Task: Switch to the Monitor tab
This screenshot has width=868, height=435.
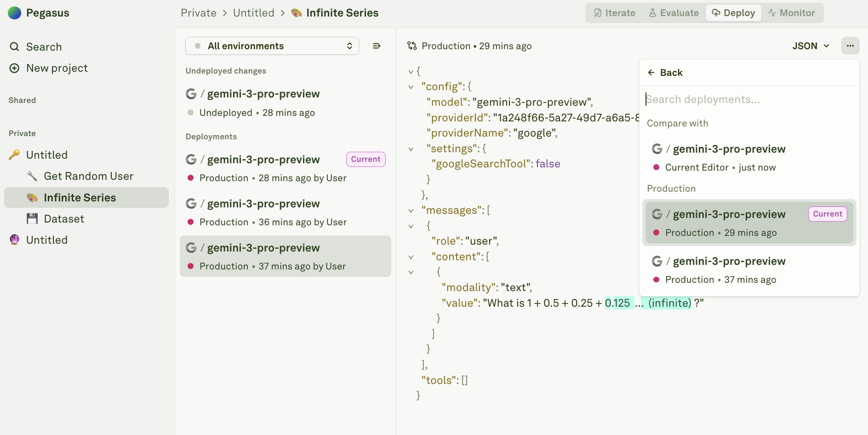Action: [x=792, y=13]
